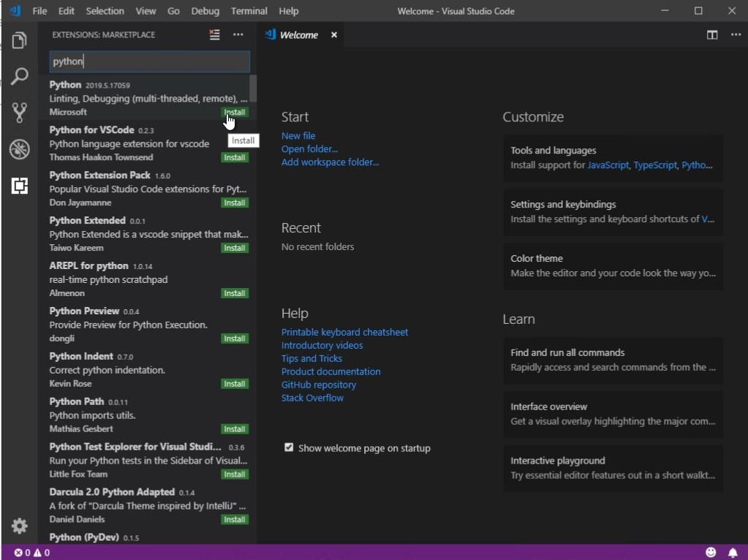The width and height of the screenshot is (748, 560).
Task: Open the Go menu
Action: pos(173,11)
